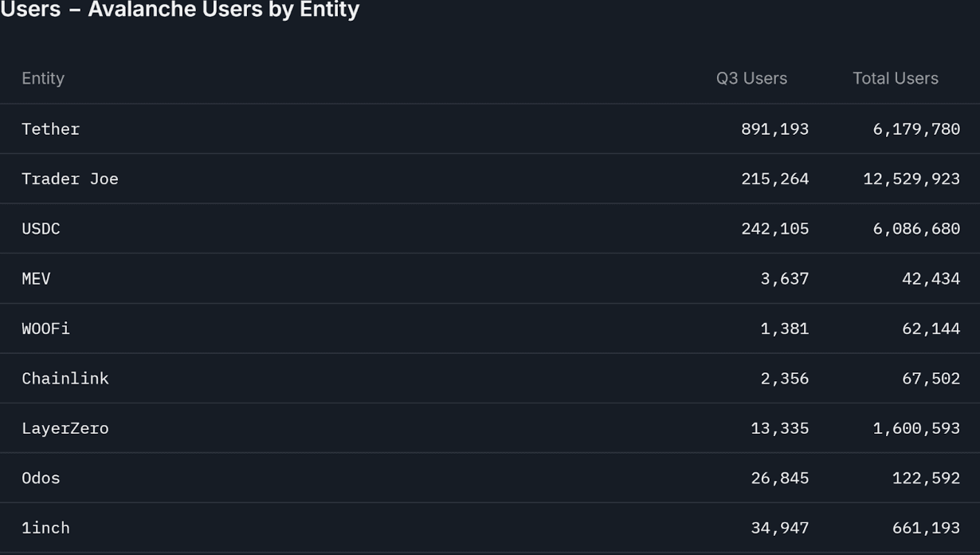Click USDC's Q3 Users value 242,105
The width and height of the screenshot is (980, 555).
[774, 229]
